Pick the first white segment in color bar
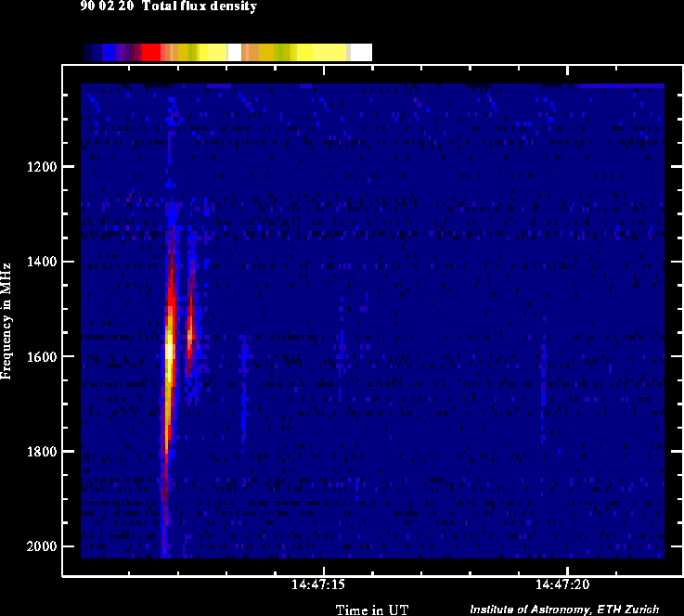 click(x=235, y=52)
